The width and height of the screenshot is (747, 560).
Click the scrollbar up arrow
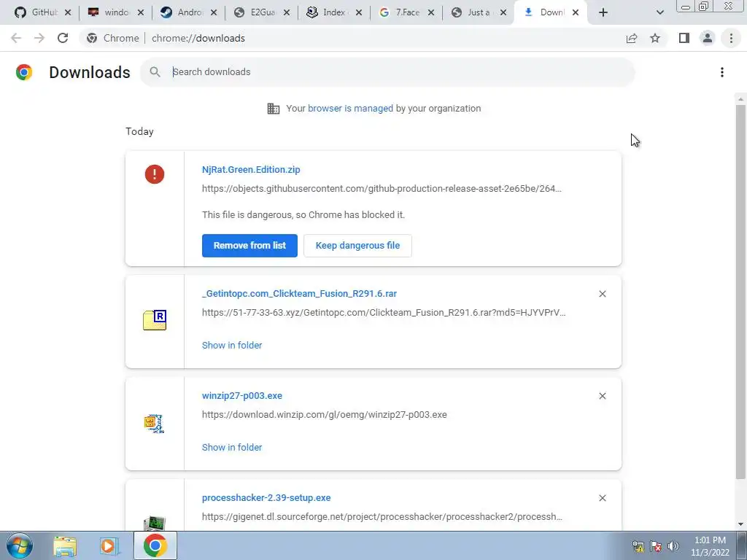click(x=740, y=99)
